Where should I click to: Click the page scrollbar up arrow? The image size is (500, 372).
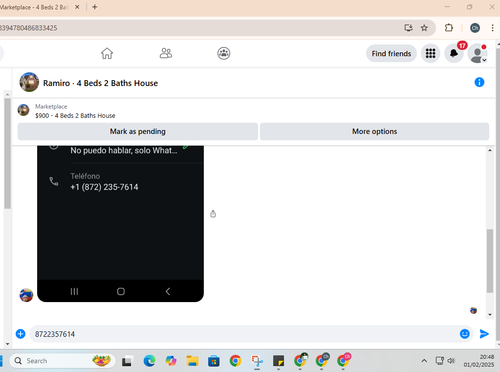tap(498, 43)
